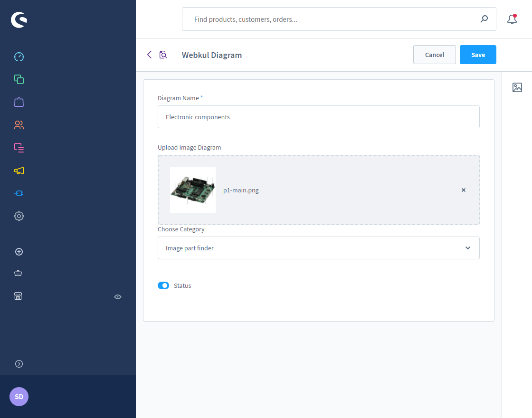Open the Catalogues sidebar icon

coord(19,79)
